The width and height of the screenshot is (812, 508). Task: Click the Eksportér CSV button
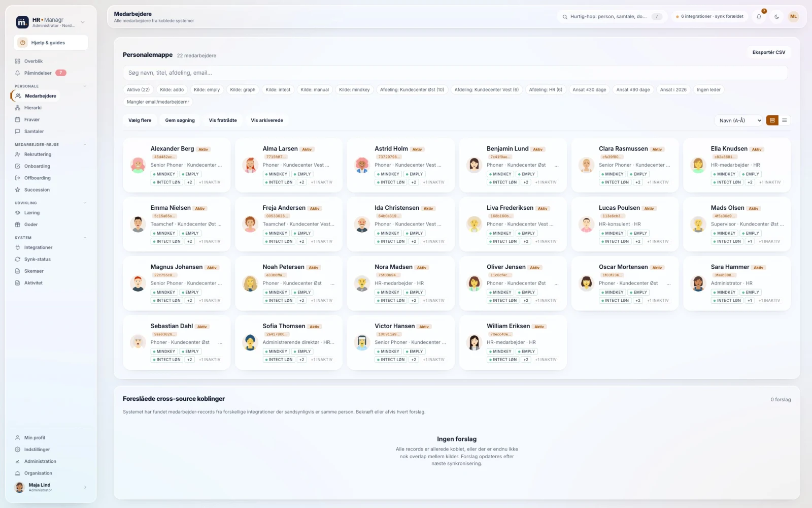[x=768, y=52]
